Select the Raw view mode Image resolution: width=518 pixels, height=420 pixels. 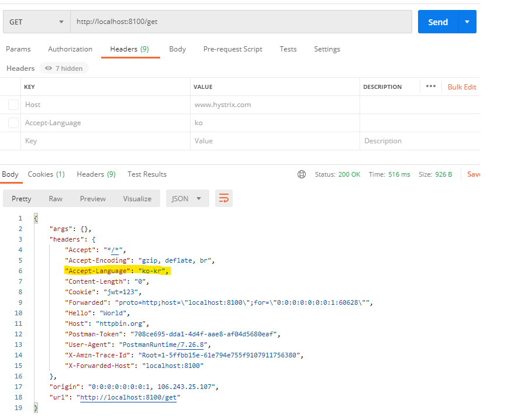(56, 199)
